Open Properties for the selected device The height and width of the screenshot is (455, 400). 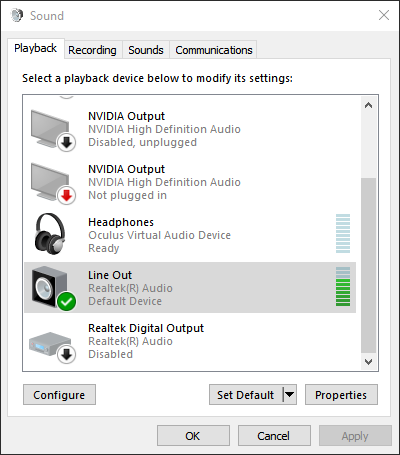341,395
